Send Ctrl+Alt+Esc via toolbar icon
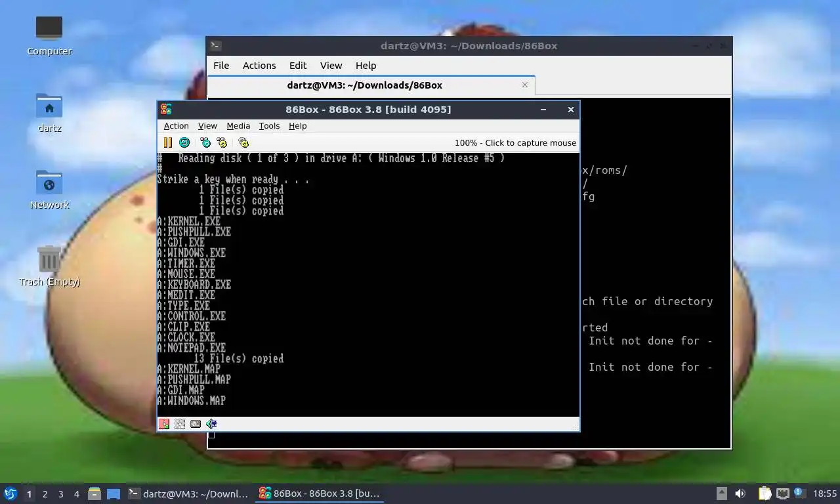Viewport: 840px width, 504px height. [x=222, y=142]
